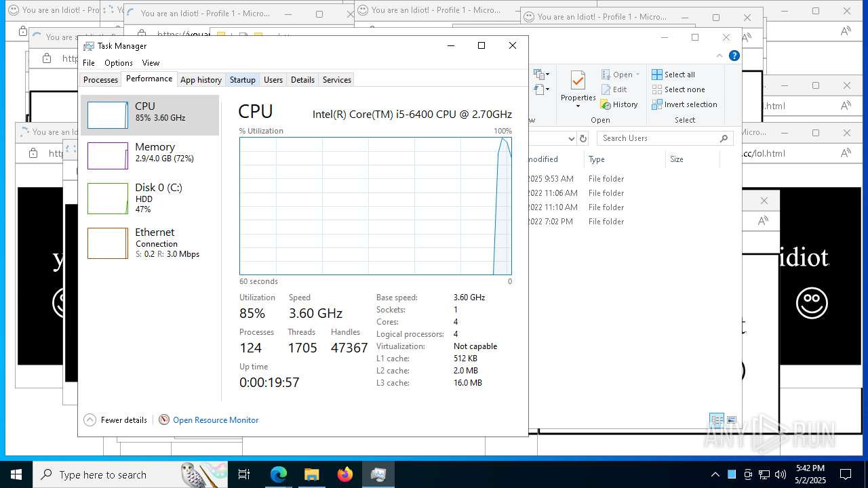Switch to the Startup tab
868x488 pixels.
coord(242,79)
